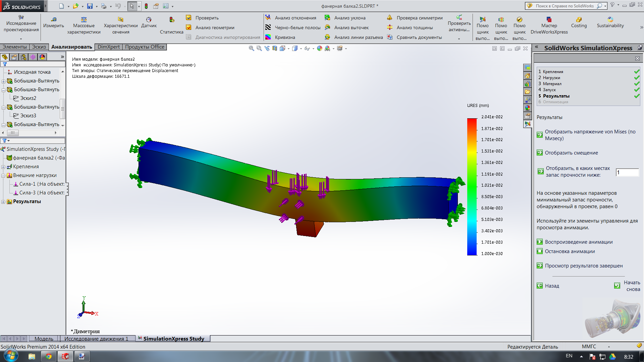Expand the Крепления tree node
The image size is (644, 362).
tap(3, 167)
